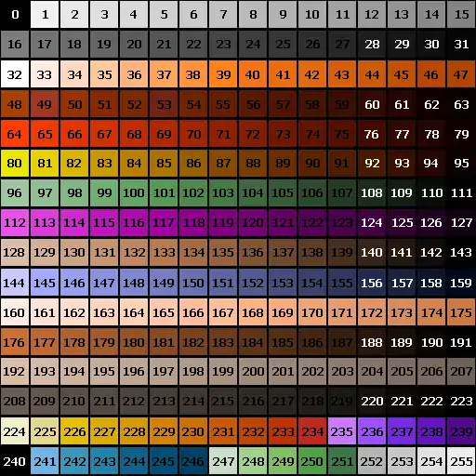Pick the green swatch labeled 250
Screen dimensions: 476x476
pyautogui.click(x=312, y=460)
